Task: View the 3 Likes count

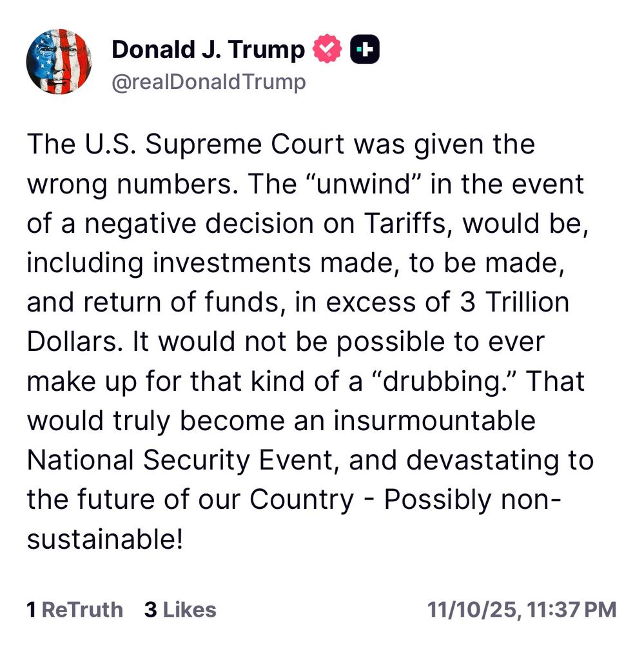Action: pos(180,610)
